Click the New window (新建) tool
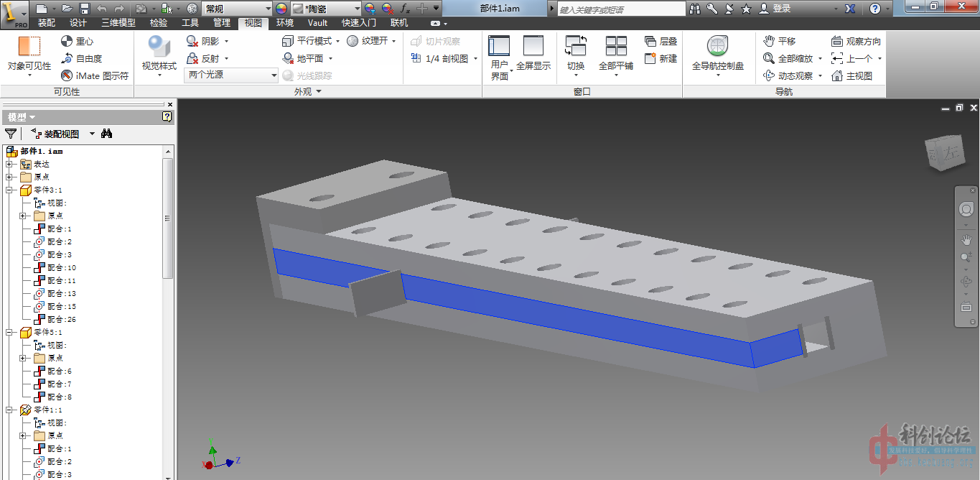The image size is (980, 480). pos(661,58)
